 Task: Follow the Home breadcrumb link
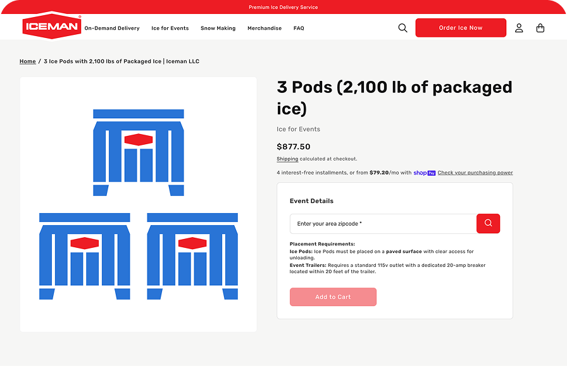click(27, 61)
